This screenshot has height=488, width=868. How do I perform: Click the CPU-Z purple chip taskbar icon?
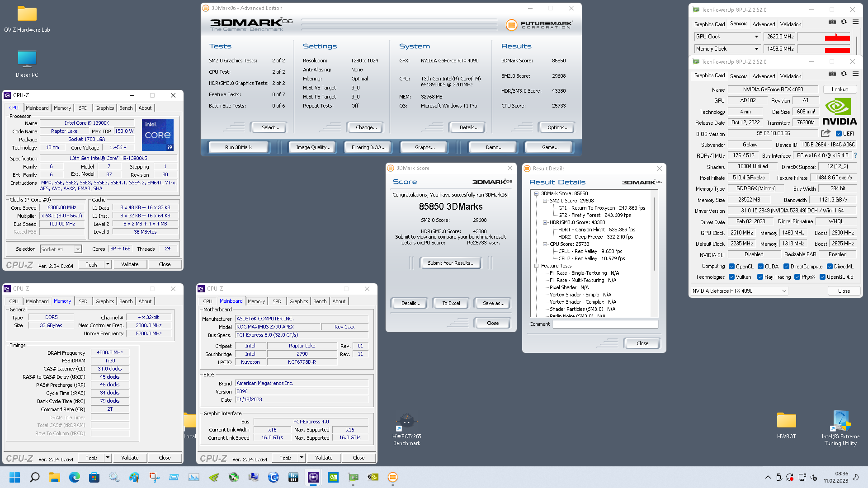[x=313, y=477]
